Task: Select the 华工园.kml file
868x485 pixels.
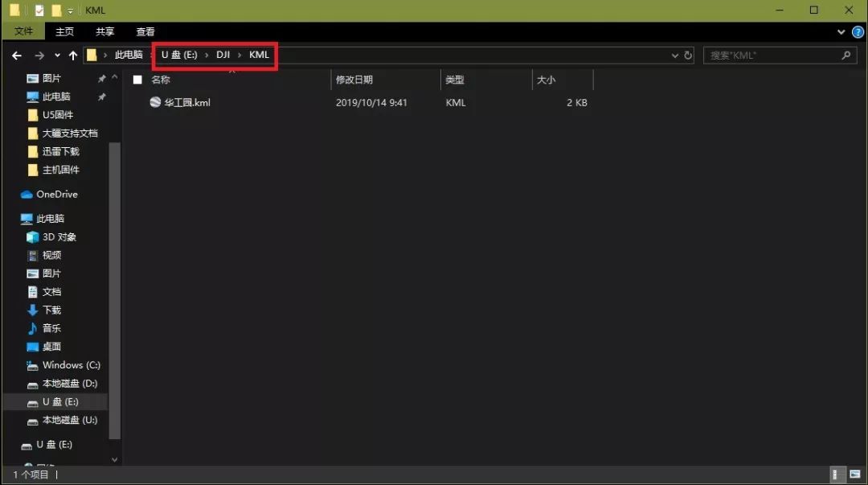Action: (183, 102)
